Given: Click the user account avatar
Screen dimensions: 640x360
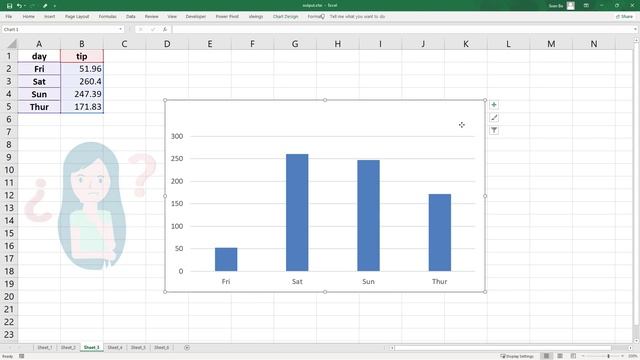Looking at the screenshot, I should pyautogui.click(x=571, y=6).
